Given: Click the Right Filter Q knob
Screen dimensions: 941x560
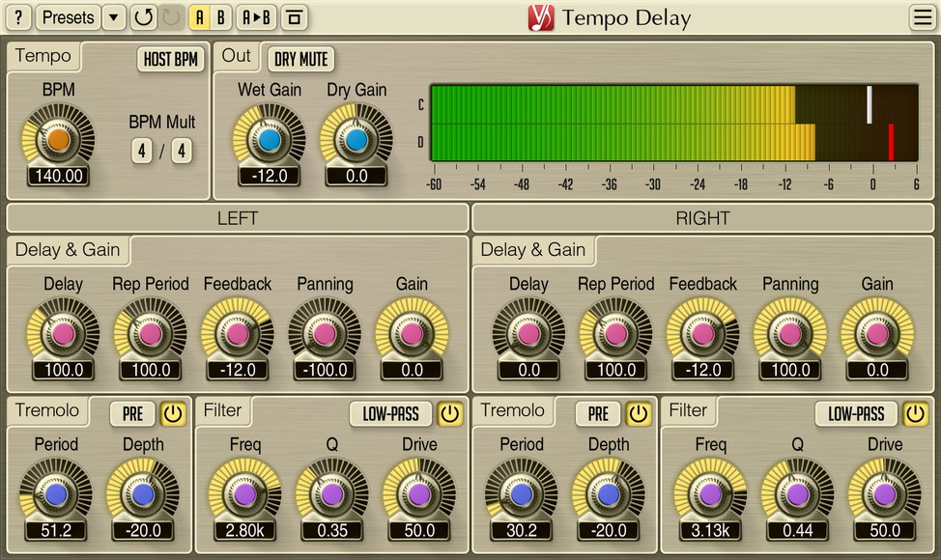Looking at the screenshot, I should pos(798,494).
